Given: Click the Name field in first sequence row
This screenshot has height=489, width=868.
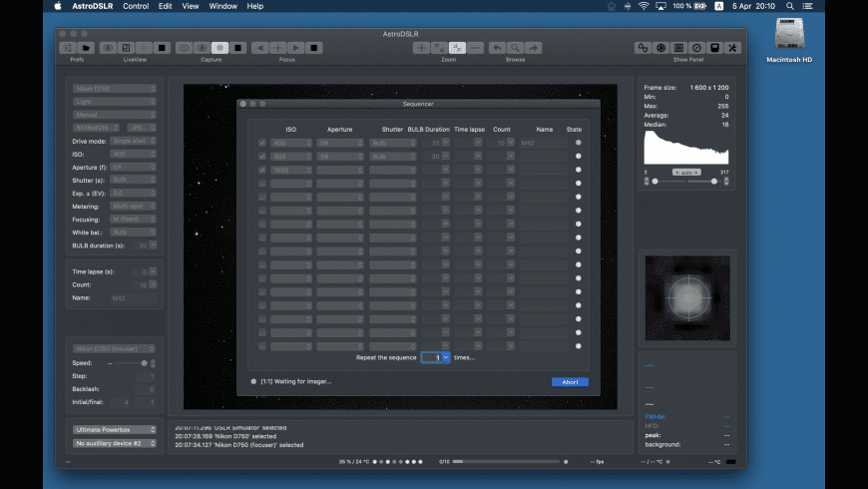Looking at the screenshot, I should [544, 143].
